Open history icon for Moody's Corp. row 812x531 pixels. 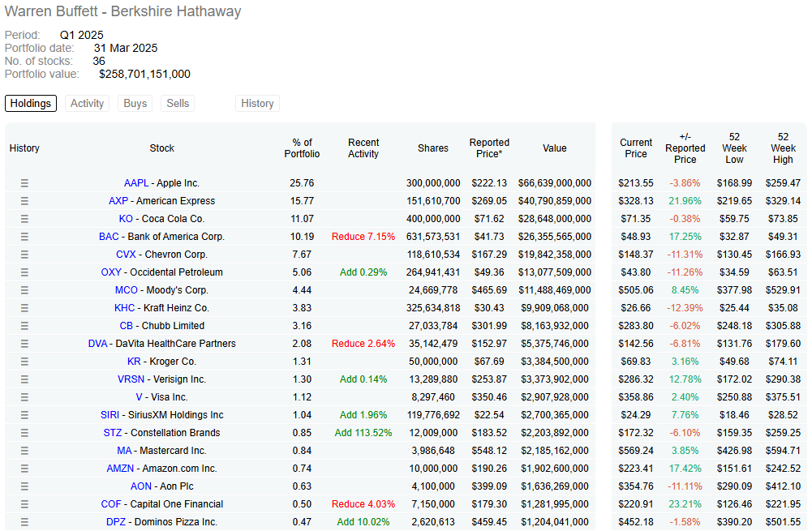tap(24, 290)
